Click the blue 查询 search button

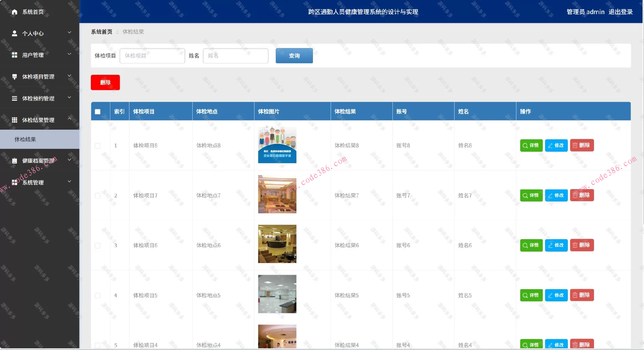point(294,55)
